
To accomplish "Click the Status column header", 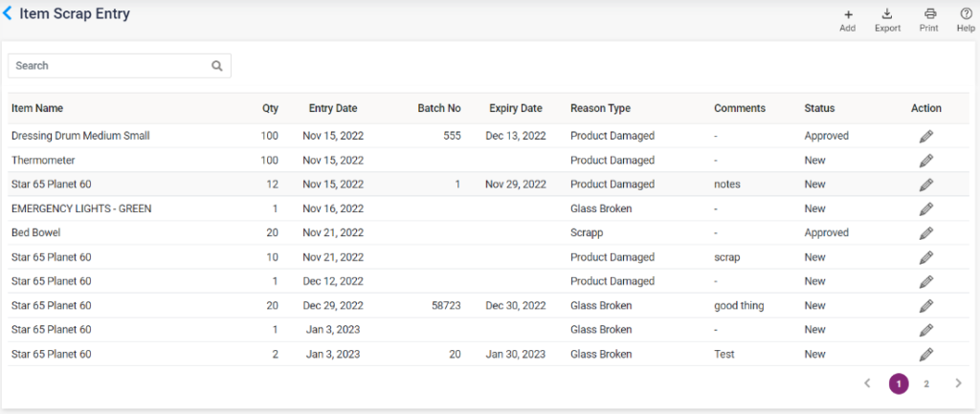I will 819,108.
